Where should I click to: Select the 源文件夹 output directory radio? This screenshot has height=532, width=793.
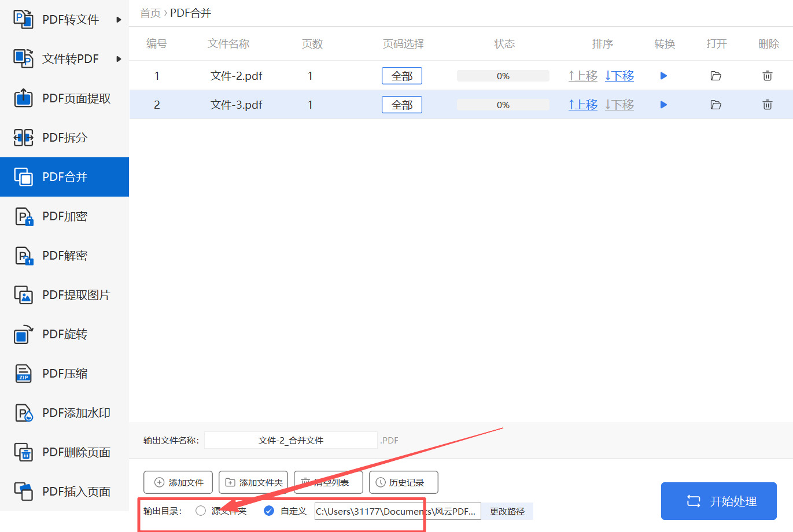(201, 511)
